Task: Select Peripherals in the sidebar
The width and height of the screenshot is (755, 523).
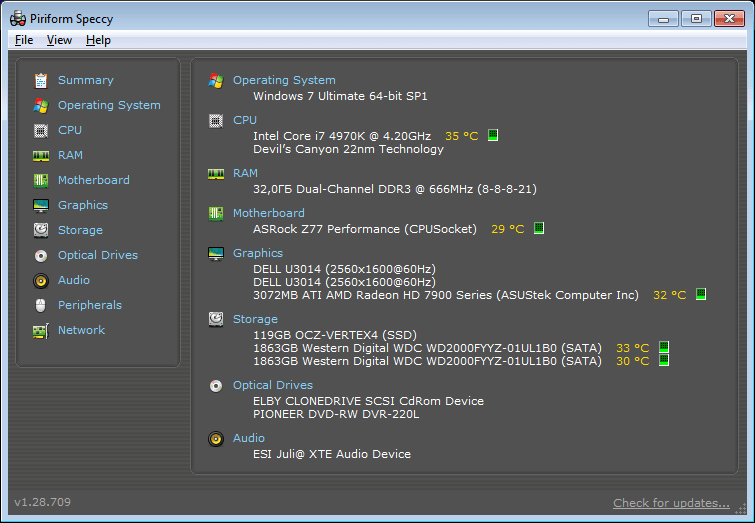Action: tap(89, 305)
